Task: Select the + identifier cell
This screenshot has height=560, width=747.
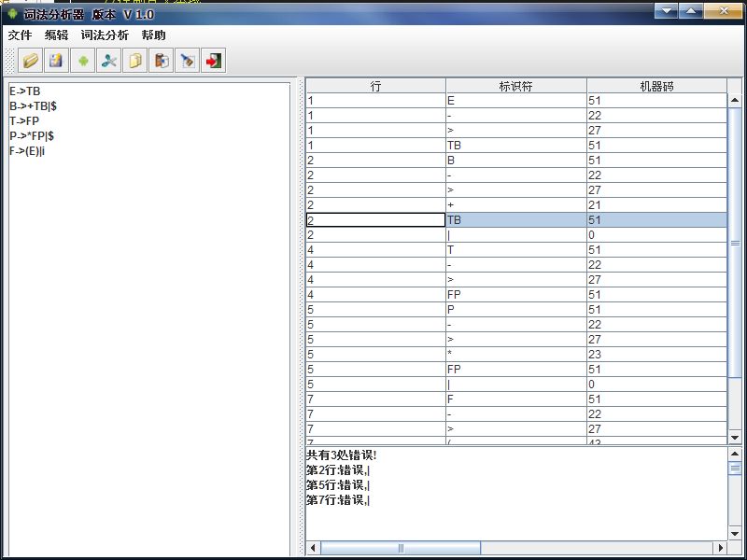Action: [x=516, y=205]
